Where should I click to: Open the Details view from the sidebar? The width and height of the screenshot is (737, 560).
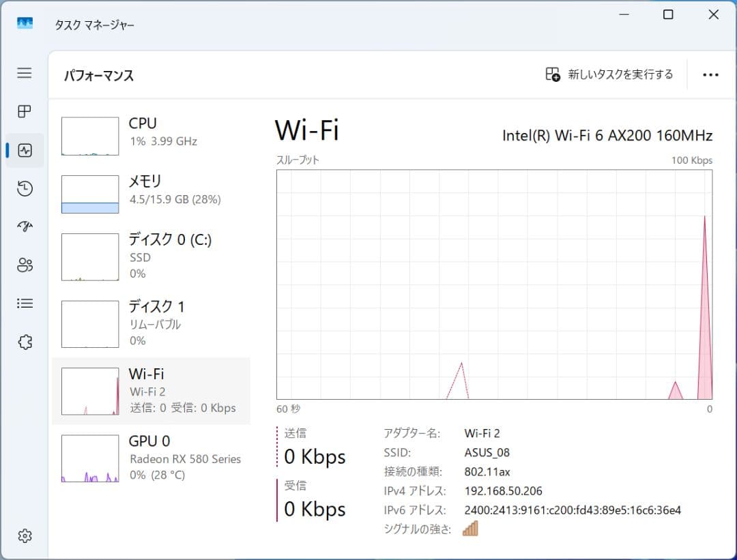25,304
